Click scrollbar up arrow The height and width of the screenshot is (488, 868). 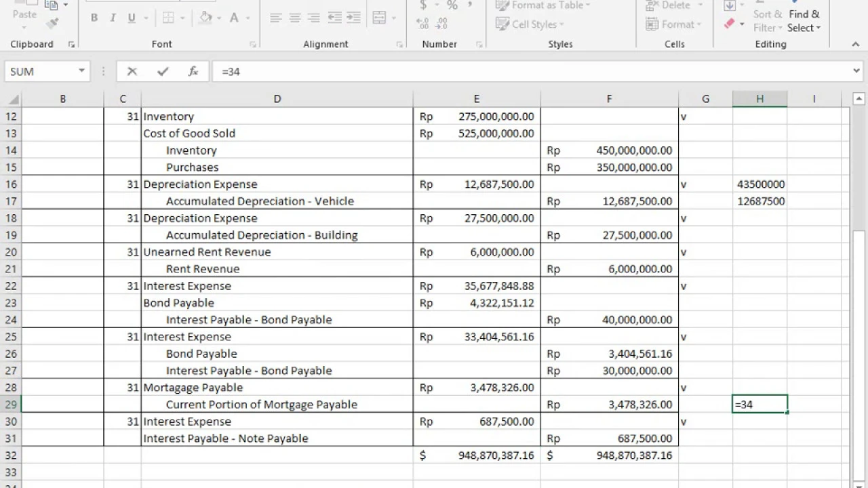tap(859, 100)
